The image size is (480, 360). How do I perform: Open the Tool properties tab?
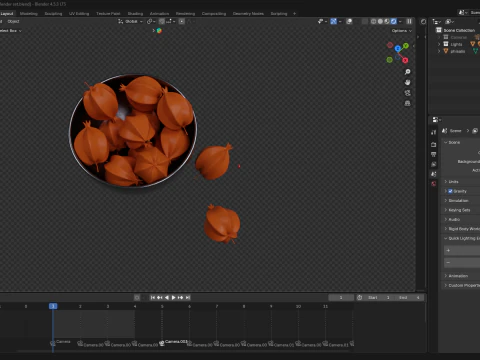(x=433, y=132)
